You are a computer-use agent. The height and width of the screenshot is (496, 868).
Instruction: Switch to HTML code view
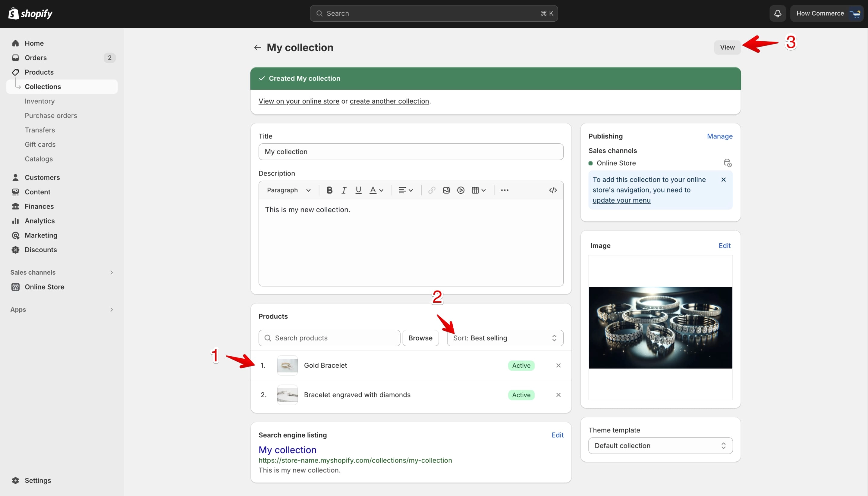553,190
